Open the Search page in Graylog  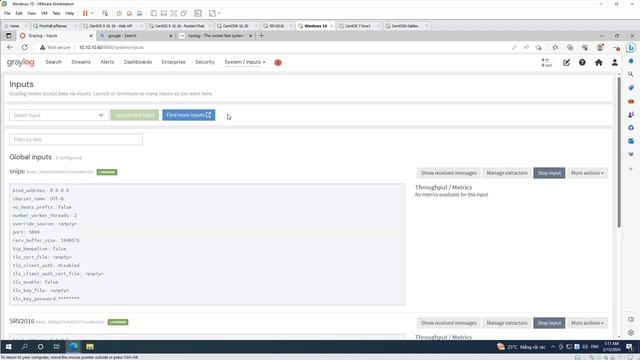tap(53, 62)
